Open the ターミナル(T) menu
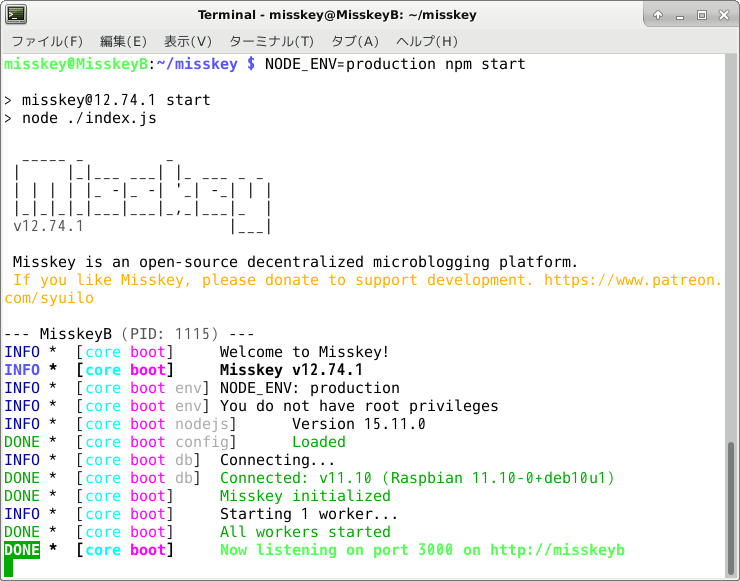This screenshot has height=581, width=740. click(271, 42)
